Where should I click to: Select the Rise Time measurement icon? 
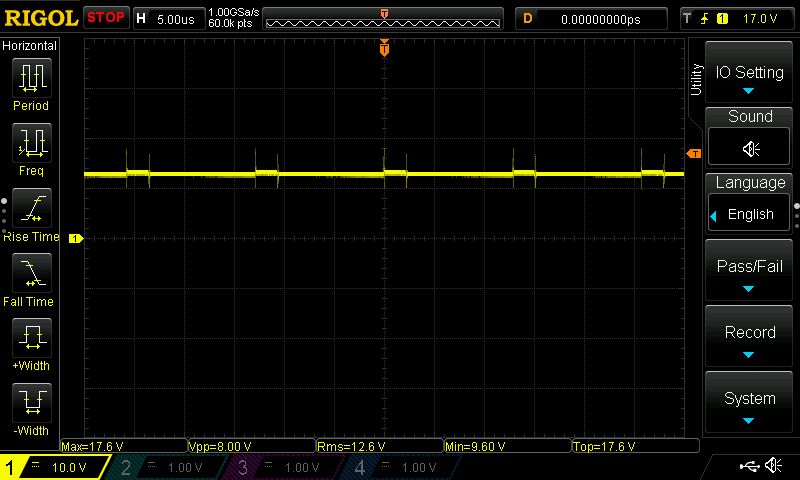pos(32,208)
